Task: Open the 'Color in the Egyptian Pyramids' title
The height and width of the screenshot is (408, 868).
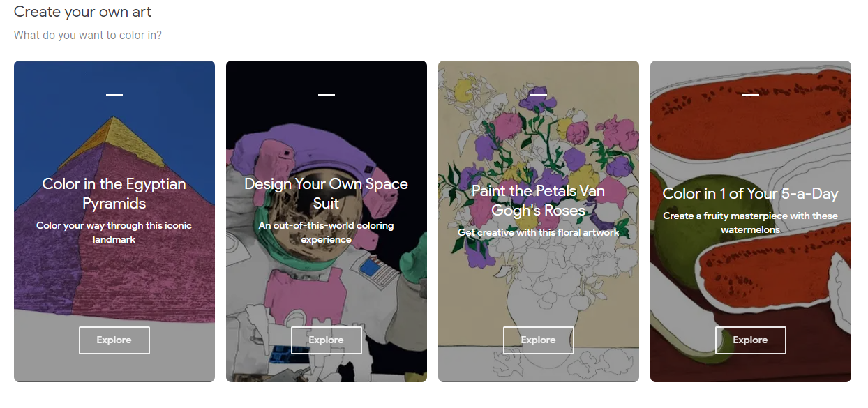Action: [x=114, y=194]
